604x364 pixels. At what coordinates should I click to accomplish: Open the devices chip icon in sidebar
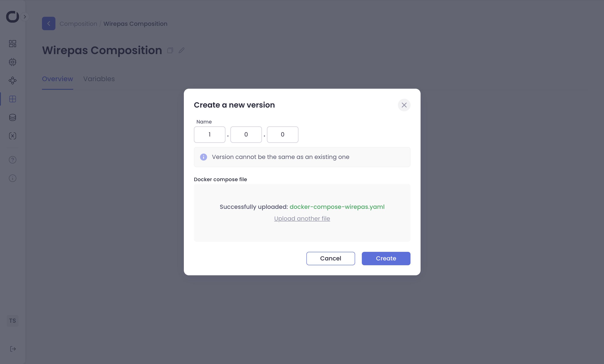[x=13, y=62]
